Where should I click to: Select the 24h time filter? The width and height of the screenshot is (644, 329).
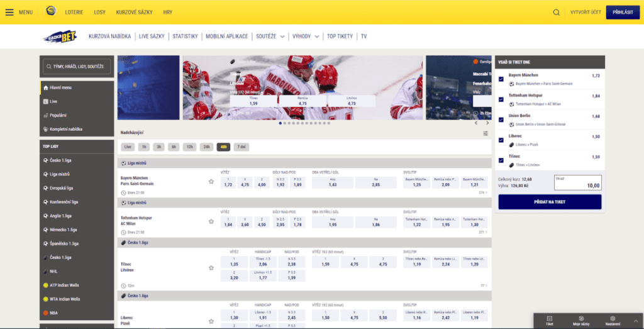click(x=206, y=147)
